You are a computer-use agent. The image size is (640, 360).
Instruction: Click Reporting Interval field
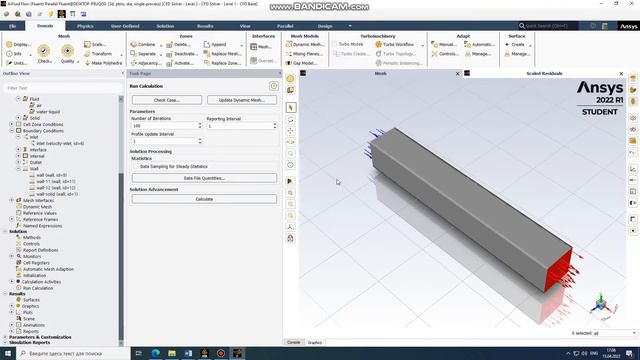pos(240,126)
